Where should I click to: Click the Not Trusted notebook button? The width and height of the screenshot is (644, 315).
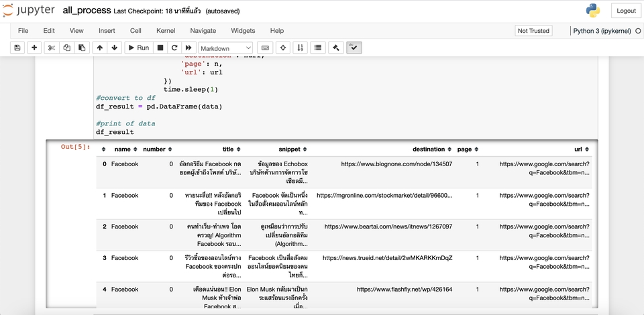pyautogui.click(x=533, y=31)
